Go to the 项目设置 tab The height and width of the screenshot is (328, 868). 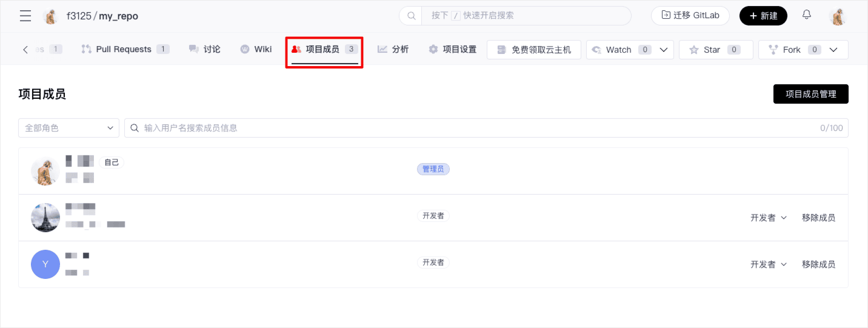tap(452, 49)
